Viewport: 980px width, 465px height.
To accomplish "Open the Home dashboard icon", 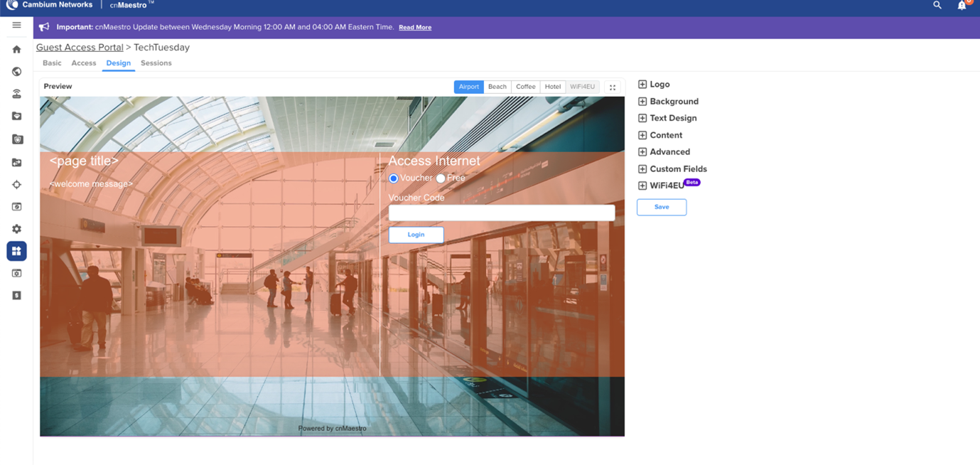I will [x=16, y=50].
